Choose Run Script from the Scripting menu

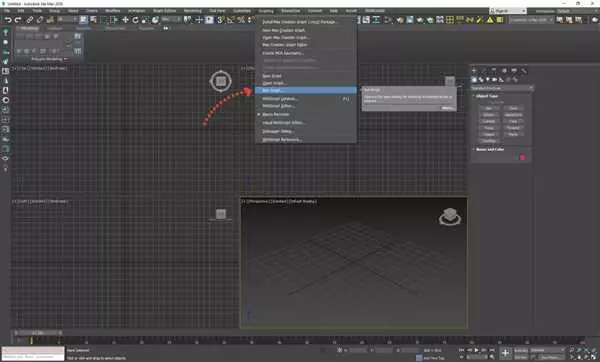(x=306, y=90)
